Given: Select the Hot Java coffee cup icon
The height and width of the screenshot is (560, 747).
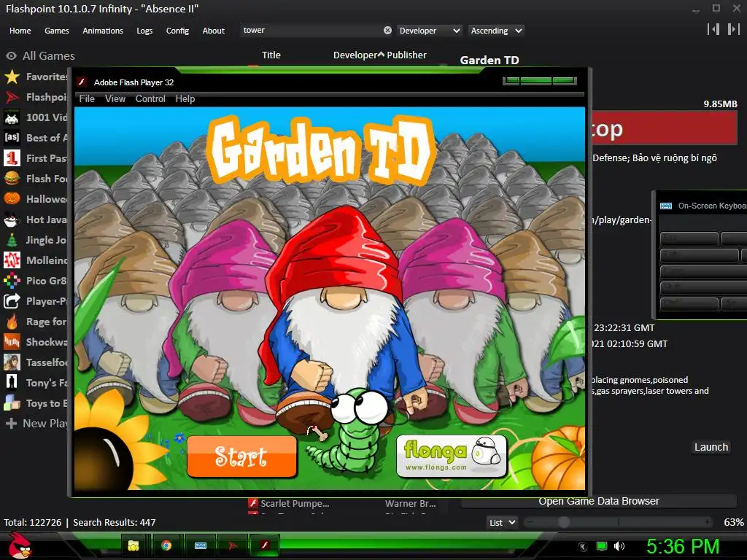Looking at the screenshot, I should coord(12,219).
